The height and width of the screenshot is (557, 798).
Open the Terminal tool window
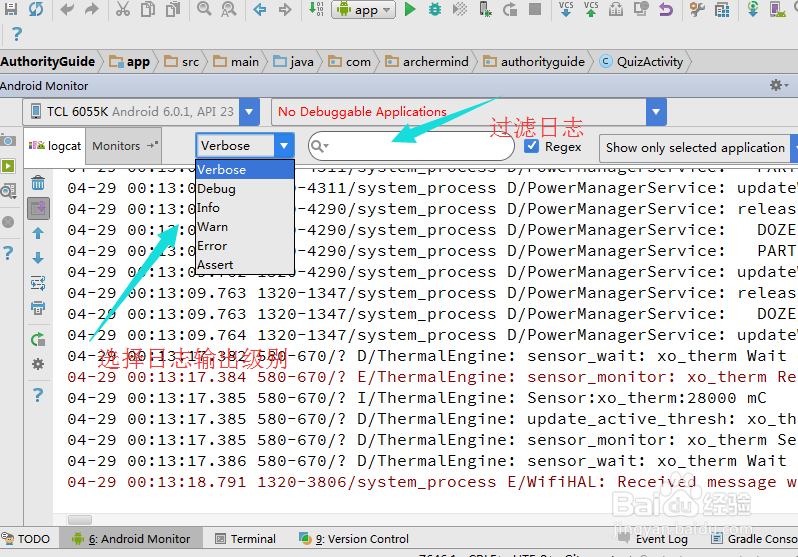click(245, 538)
